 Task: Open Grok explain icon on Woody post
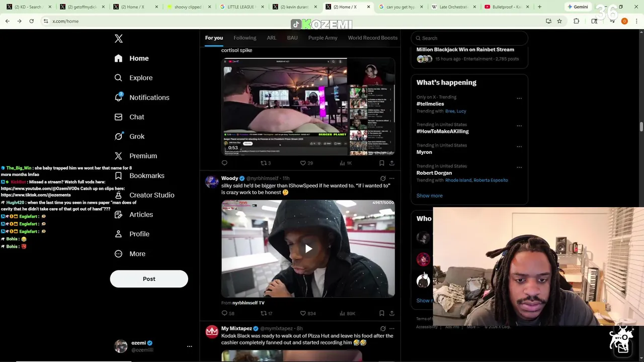click(383, 178)
